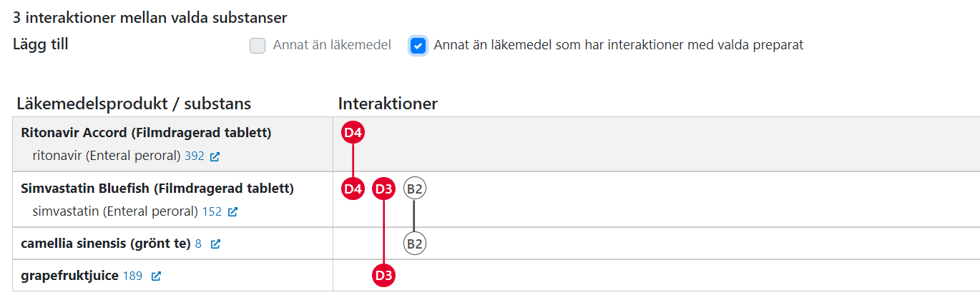Select the Ritonavir Accord product row title
Image resolution: width=980 pixels, height=300 pixels.
coord(146,133)
